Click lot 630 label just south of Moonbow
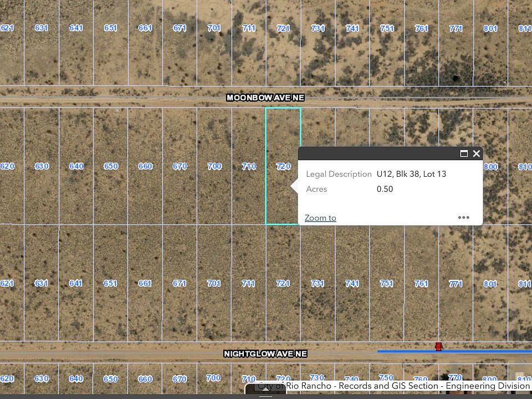 pos(42,166)
